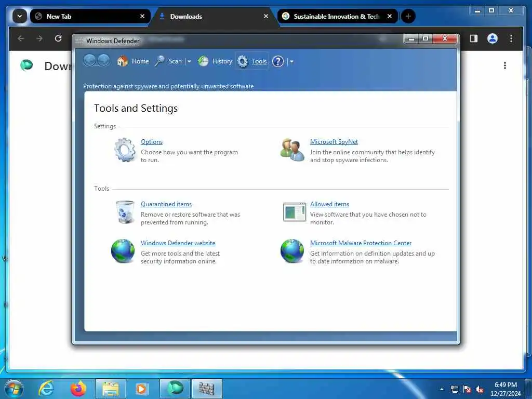532x399 pixels.
Task: Open the browser profile avatar
Action: pyautogui.click(x=493, y=38)
